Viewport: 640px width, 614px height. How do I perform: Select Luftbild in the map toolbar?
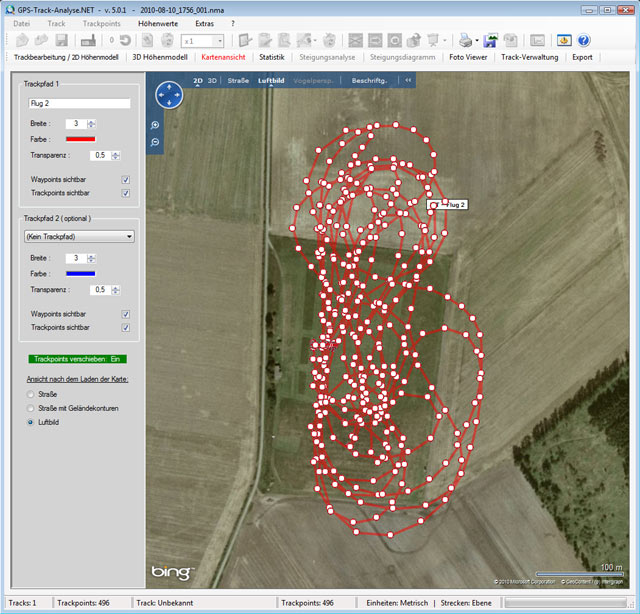point(271,80)
